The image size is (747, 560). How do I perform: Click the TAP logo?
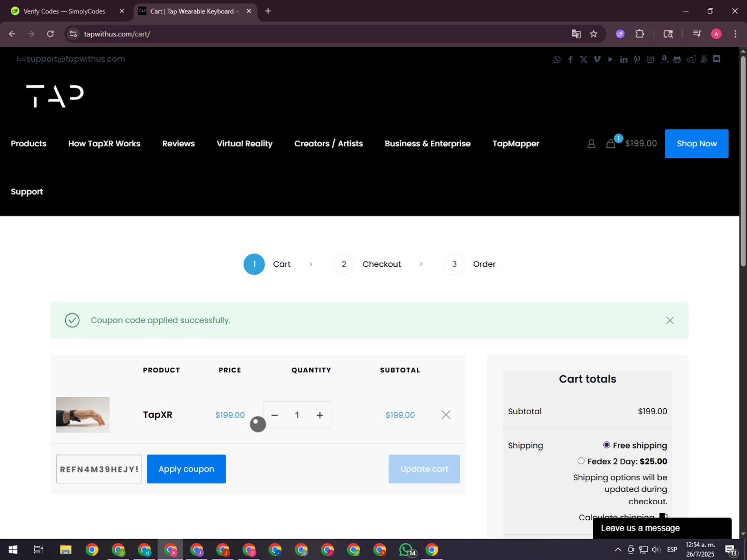pos(55,96)
